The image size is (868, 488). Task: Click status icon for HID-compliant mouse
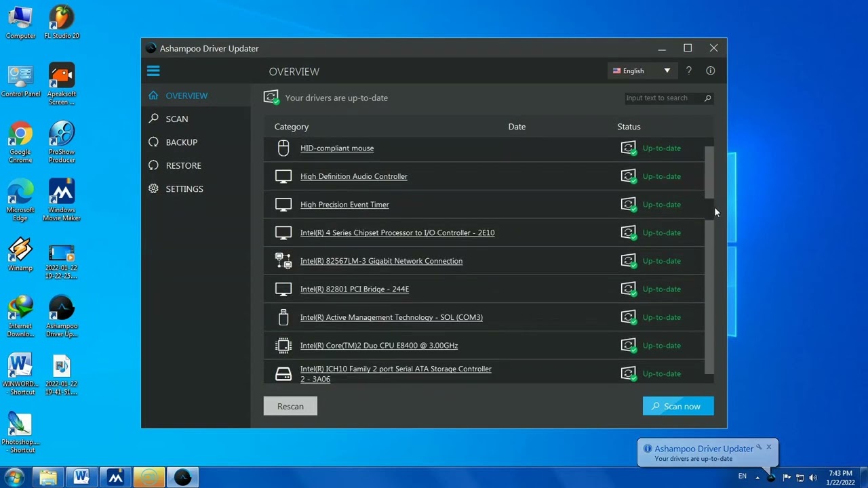click(x=629, y=148)
